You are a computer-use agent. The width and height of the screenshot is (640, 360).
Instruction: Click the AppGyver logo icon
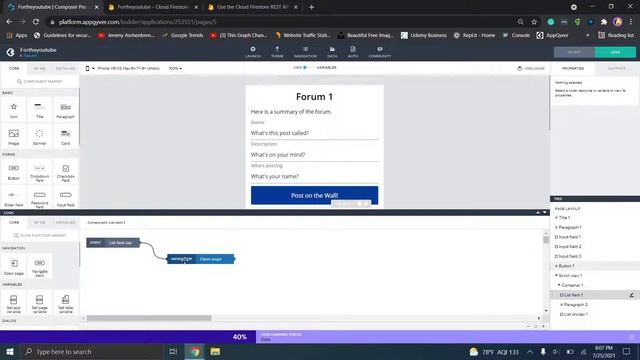(x=10, y=52)
